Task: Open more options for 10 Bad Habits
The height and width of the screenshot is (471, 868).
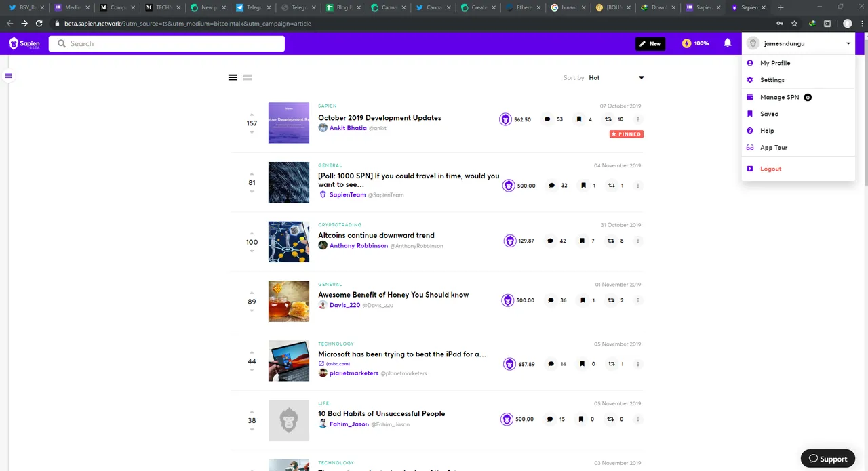Action: [x=638, y=419]
